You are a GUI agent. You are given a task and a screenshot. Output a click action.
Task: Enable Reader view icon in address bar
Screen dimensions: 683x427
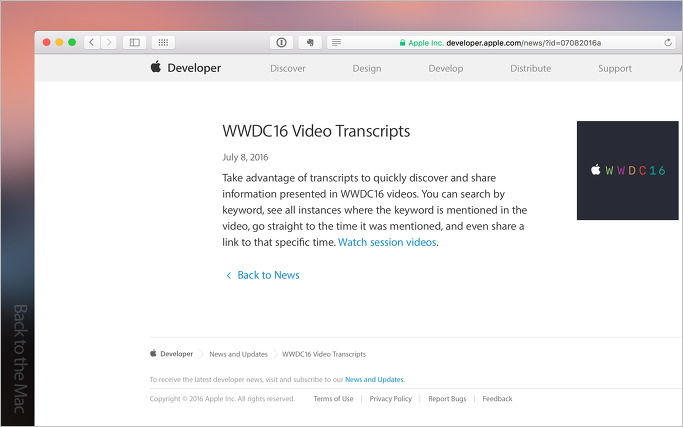point(336,42)
